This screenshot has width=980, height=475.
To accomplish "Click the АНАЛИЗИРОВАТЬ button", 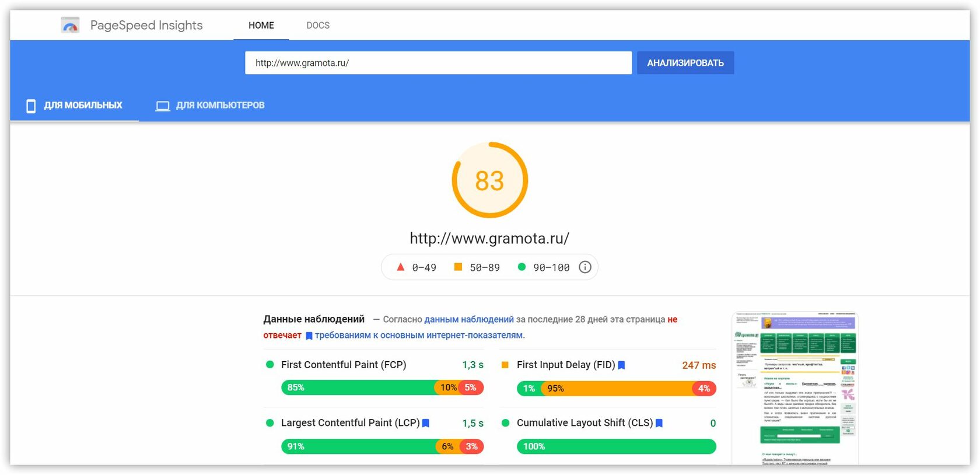I will click(685, 63).
